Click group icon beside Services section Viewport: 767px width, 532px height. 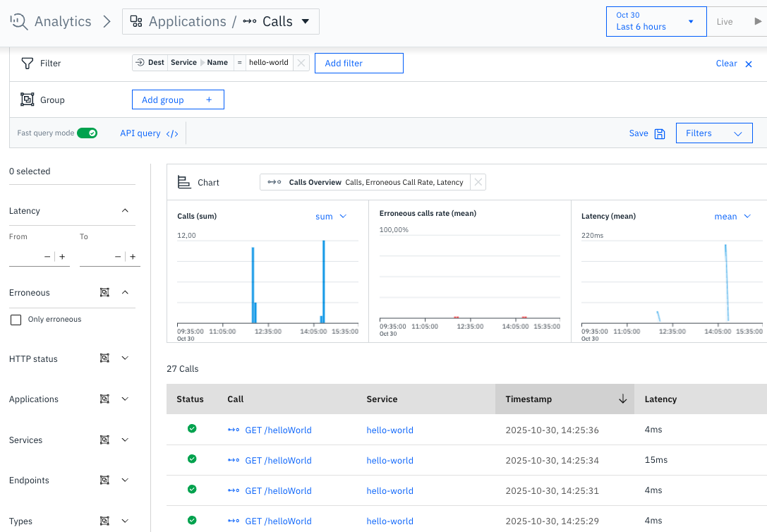pos(104,440)
